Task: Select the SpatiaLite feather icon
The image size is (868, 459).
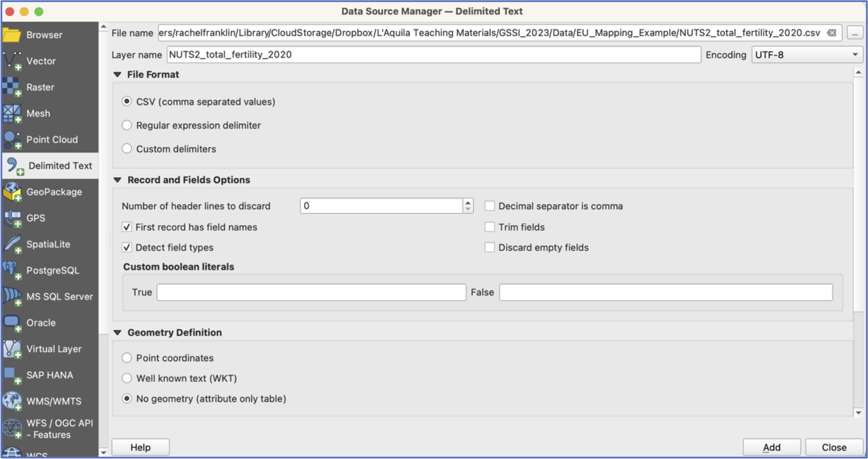Action: tap(12, 244)
